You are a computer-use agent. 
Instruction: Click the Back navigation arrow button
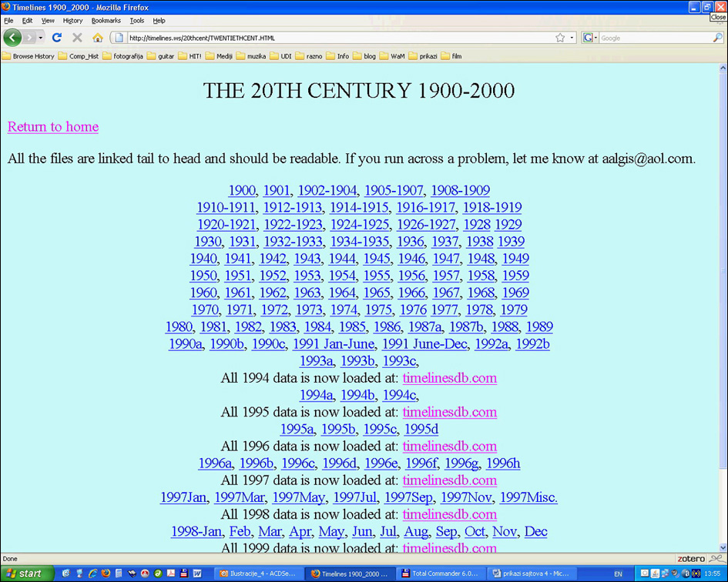tap(12, 38)
